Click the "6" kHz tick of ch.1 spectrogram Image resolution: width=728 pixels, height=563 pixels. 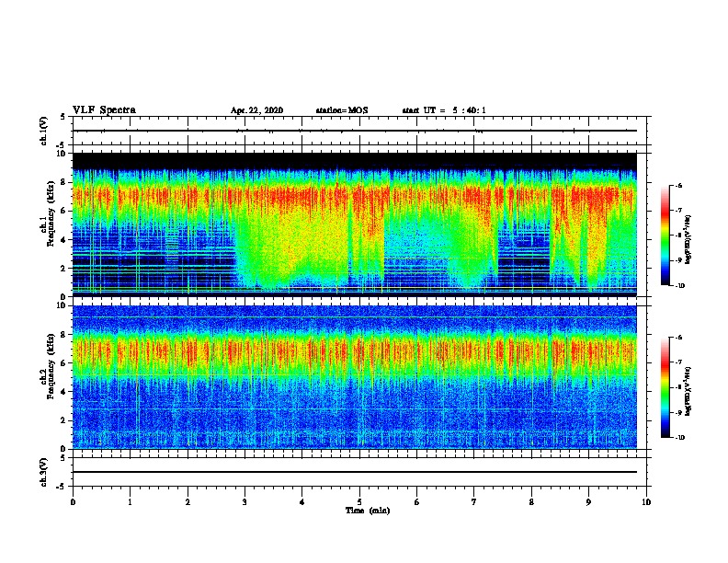[63, 211]
